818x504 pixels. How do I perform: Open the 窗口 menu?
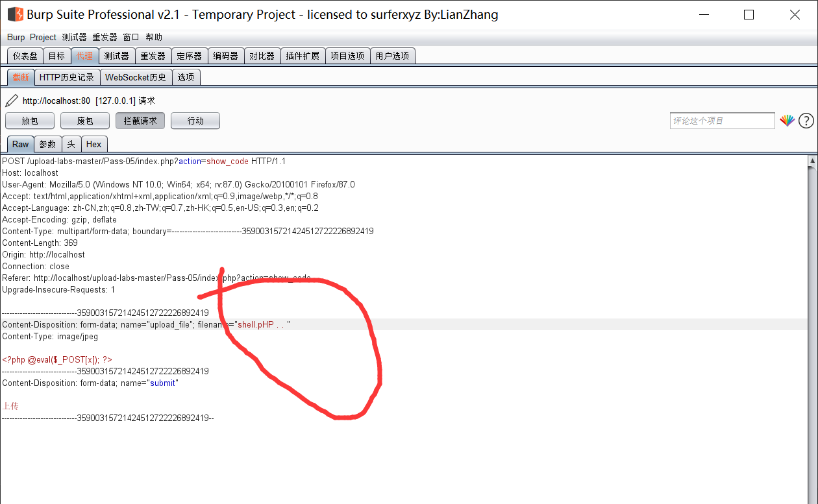[x=131, y=37]
